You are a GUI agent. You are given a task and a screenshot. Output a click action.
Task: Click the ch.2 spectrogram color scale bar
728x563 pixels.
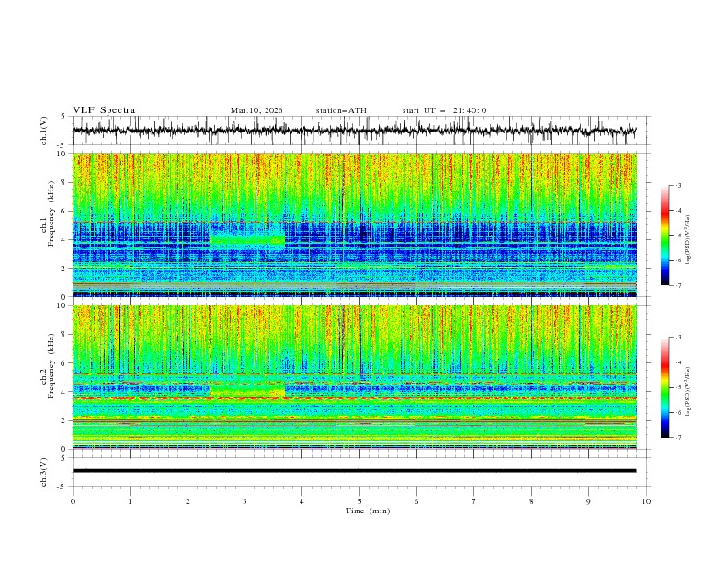coord(665,387)
